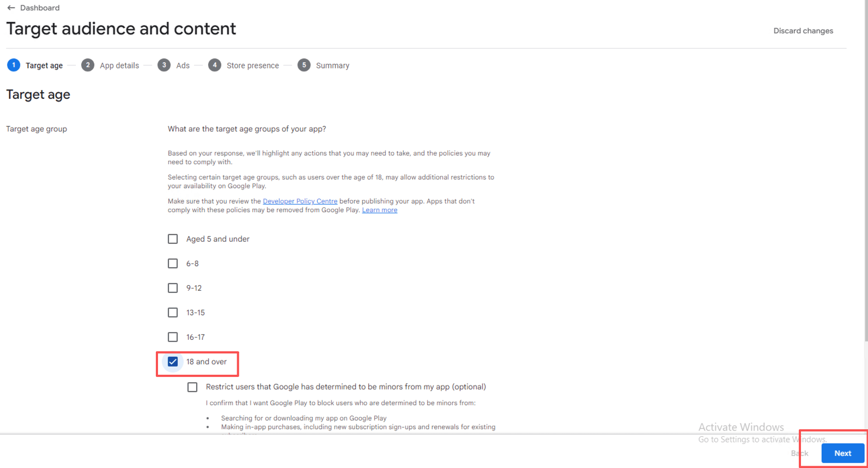This screenshot has height=468, width=868.
Task: Click the step 5 number circle
Action: 304,65
